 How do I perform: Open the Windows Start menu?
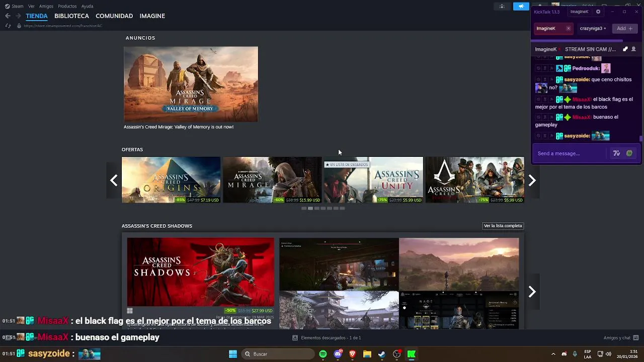[x=233, y=354]
